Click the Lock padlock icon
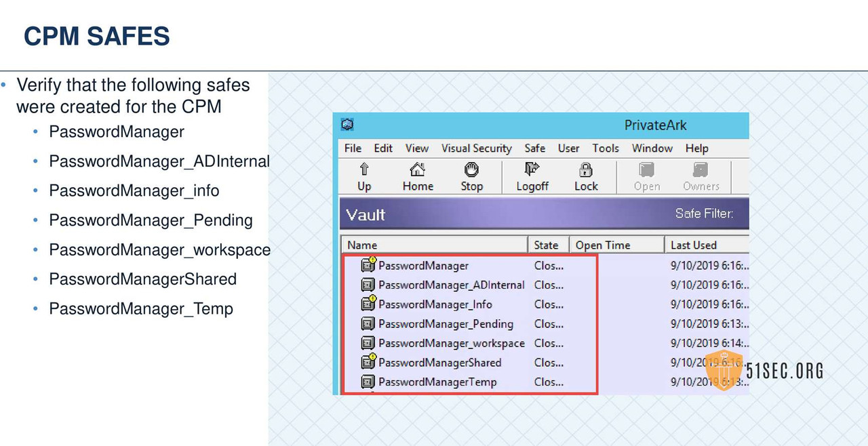868x446 pixels. pos(585,169)
